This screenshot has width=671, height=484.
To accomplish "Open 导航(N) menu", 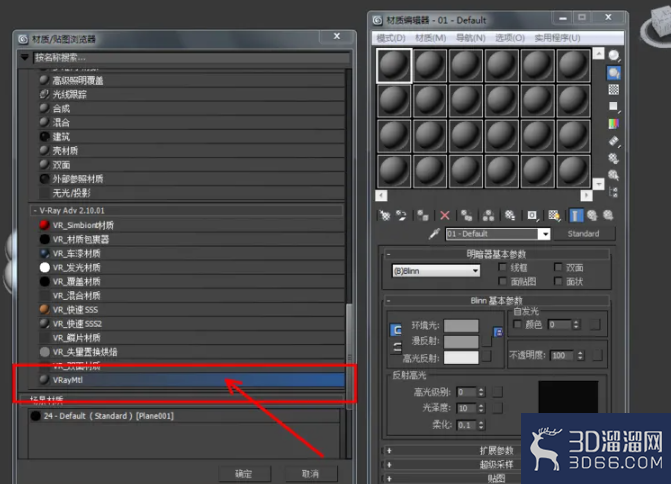I will point(471,38).
